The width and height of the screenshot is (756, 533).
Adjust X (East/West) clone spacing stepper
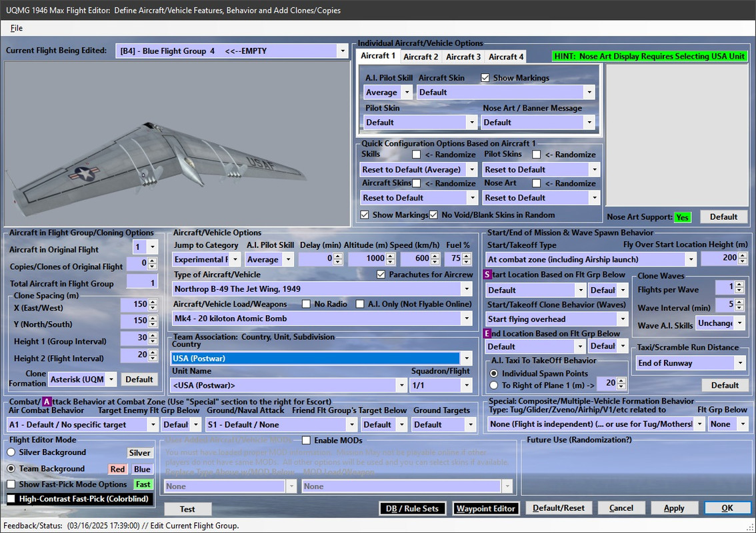(153, 304)
